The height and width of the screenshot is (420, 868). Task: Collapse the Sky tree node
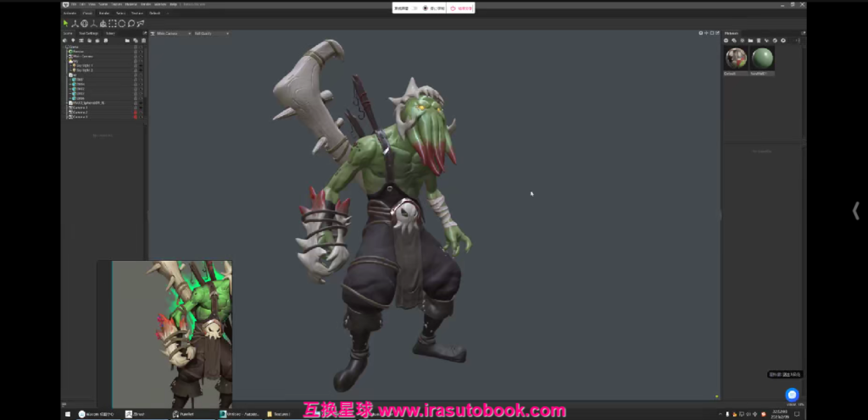click(68, 61)
